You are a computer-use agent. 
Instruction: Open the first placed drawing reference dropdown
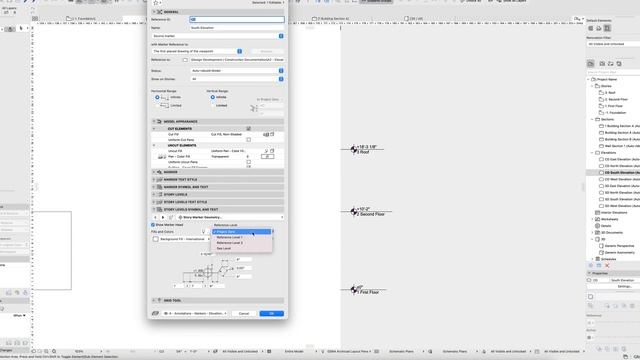(x=197, y=51)
